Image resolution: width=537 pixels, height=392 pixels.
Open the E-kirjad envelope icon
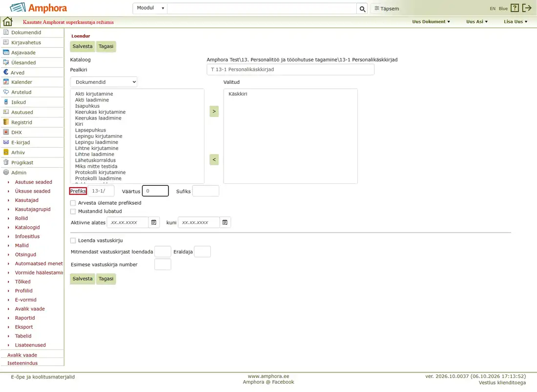pyautogui.click(x=6, y=142)
